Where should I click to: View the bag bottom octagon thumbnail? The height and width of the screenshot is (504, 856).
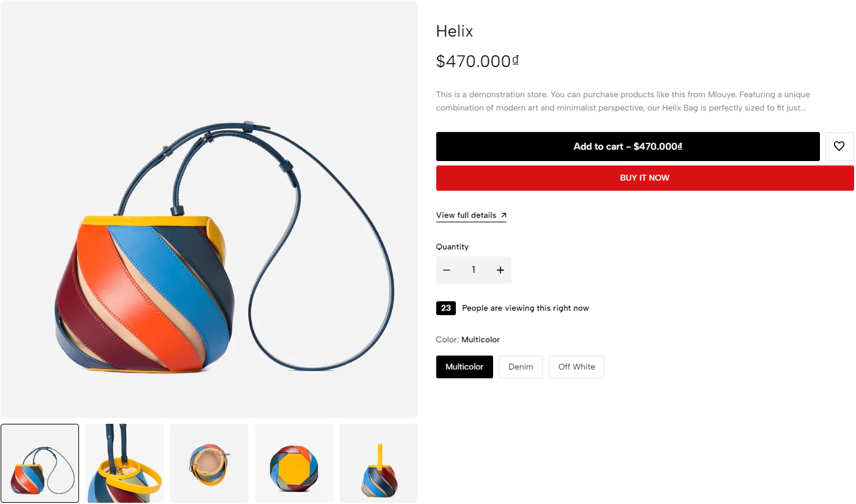pos(294,463)
